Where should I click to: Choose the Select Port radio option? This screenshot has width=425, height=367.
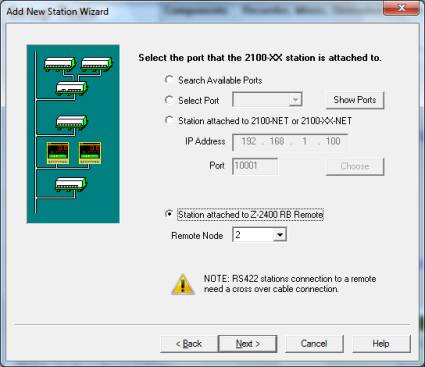(x=169, y=100)
